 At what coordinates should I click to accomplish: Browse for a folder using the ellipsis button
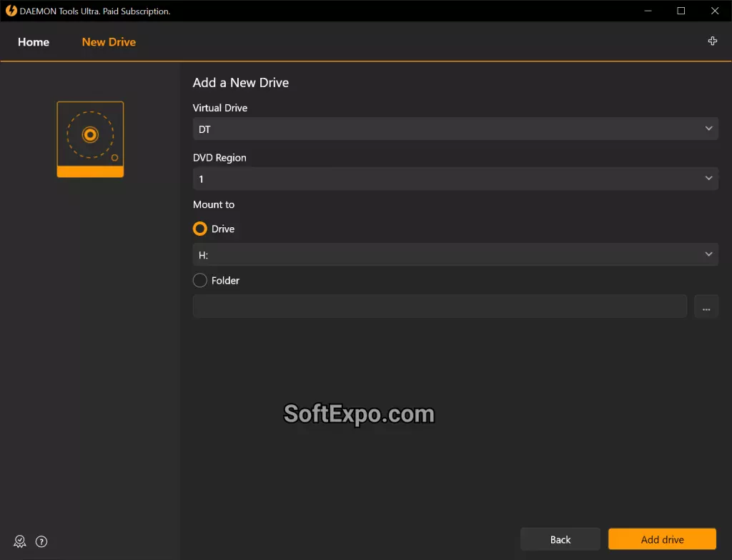pos(706,306)
